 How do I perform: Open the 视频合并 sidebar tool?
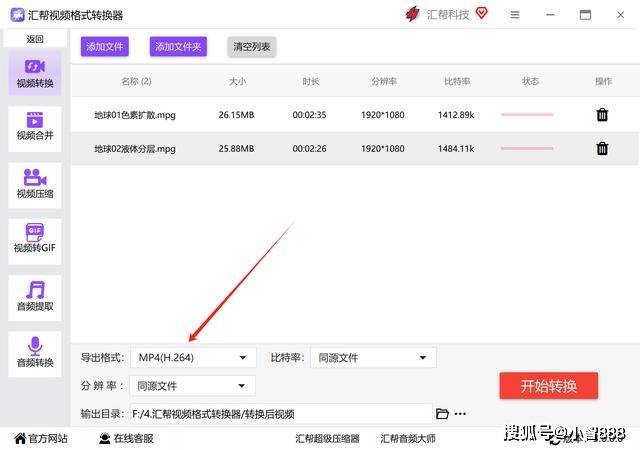tap(35, 129)
